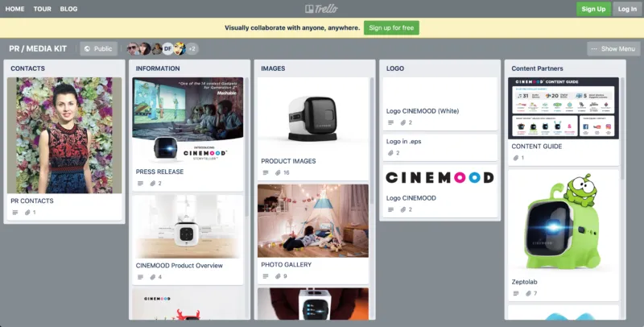Show the +2 additional members

(192, 48)
